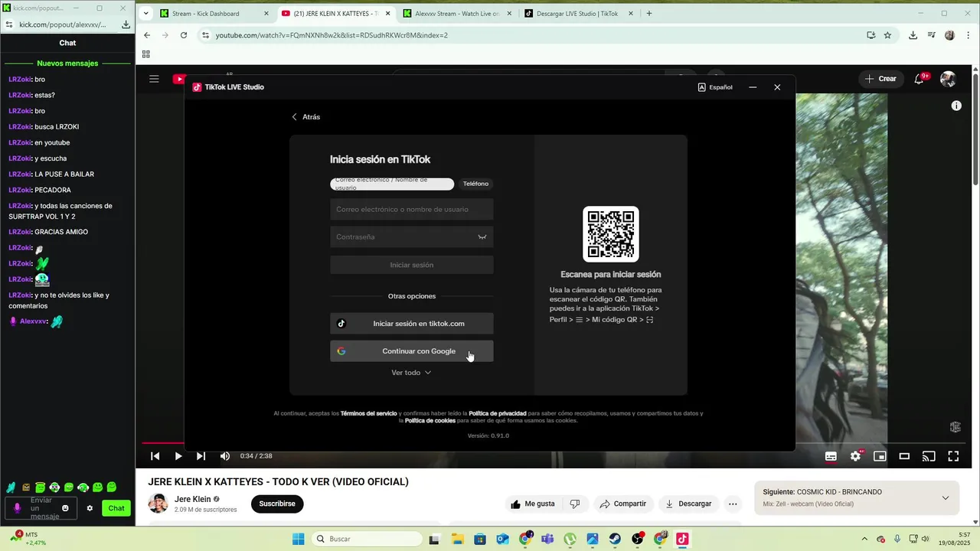Click the Nuevos mensajes divider label

pos(67,64)
